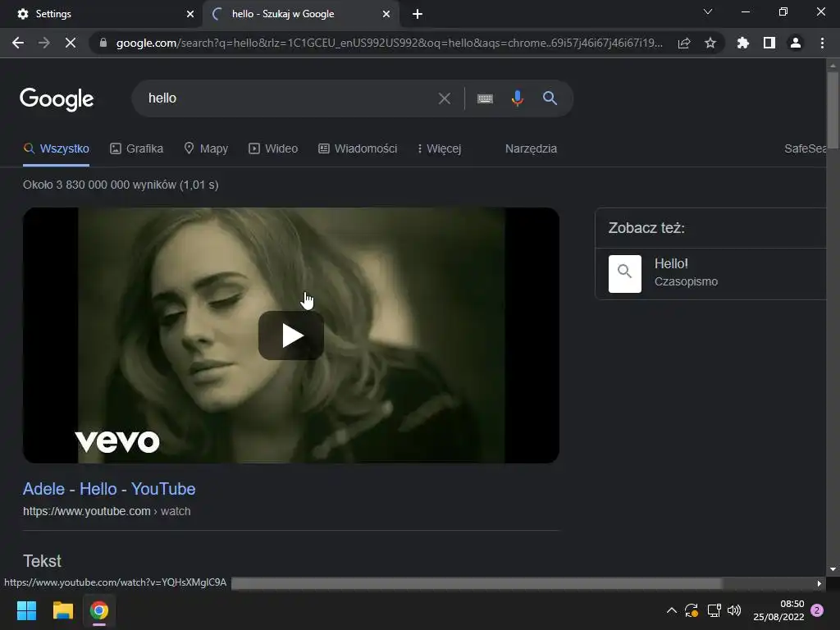Click the sync tray icon
840x630 pixels.
click(692, 610)
